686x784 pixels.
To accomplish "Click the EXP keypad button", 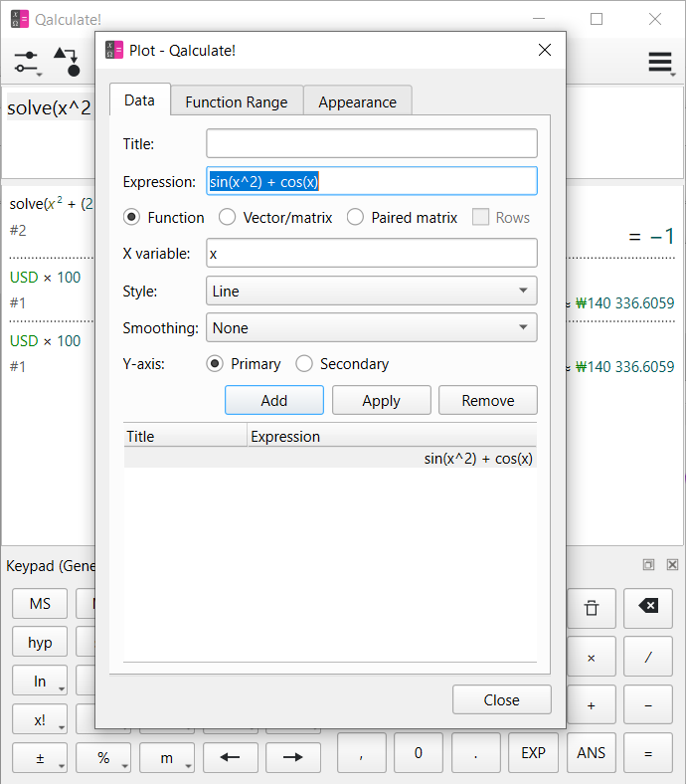I will tap(533, 753).
